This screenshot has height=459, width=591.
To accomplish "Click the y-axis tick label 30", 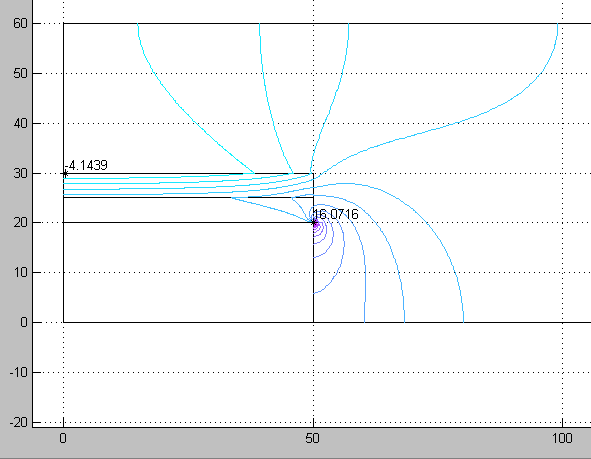I will 20,173.
